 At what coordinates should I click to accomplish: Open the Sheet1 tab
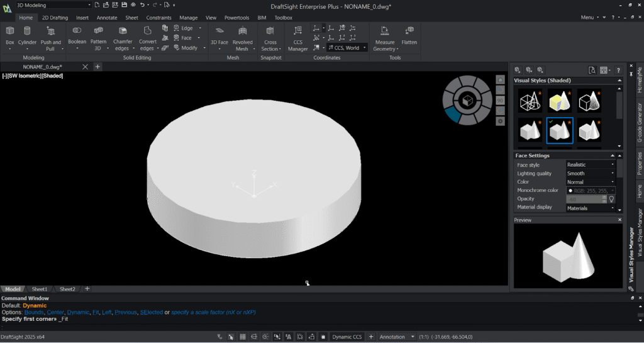click(40, 289)
